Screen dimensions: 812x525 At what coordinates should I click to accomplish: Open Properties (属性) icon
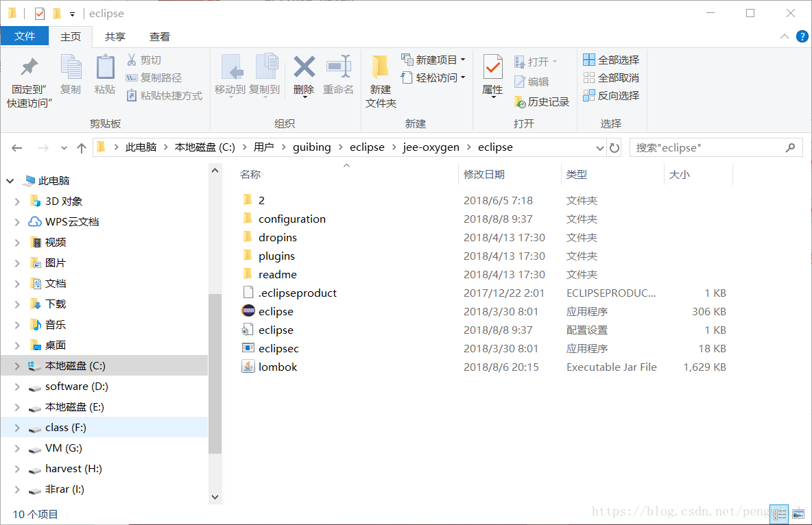pos(492,67)
